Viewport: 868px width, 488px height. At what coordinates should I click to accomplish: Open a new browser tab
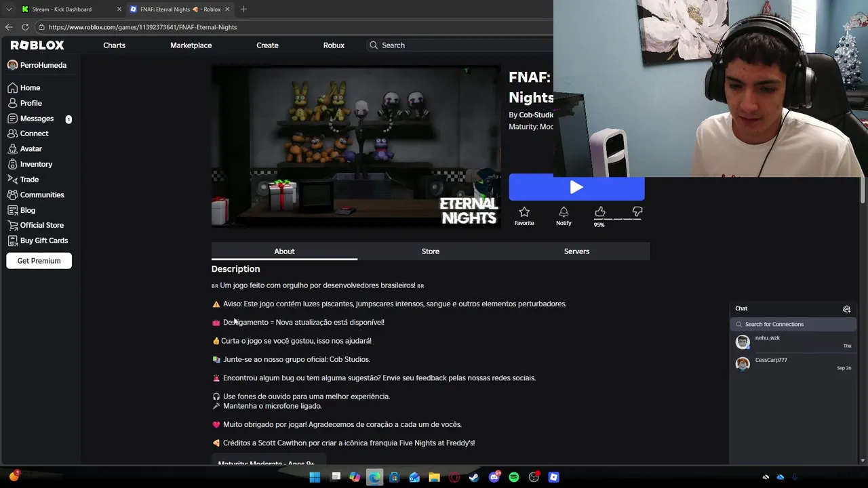(243, 9)
